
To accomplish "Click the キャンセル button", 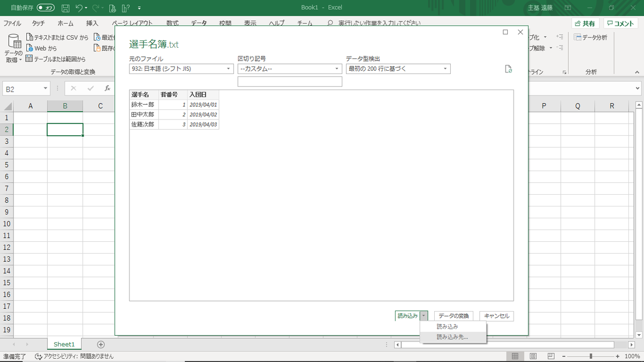I will point(496,316).
